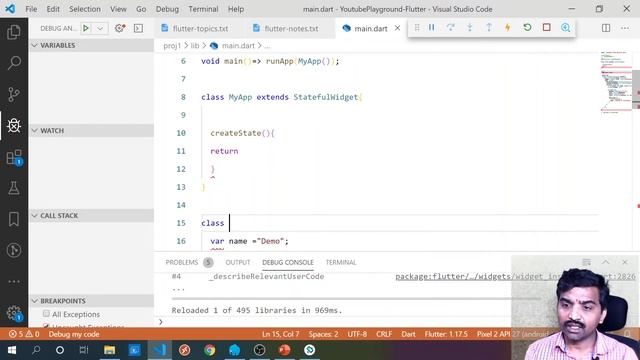
Task: Change CRLF line ending setting
Action: [384, 334]
